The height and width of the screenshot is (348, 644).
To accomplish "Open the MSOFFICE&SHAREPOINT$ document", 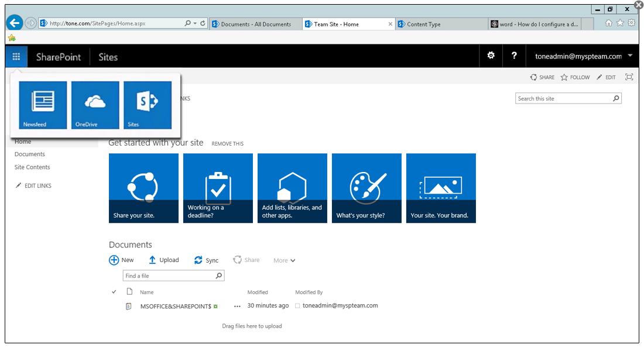I will pyautogui.click(x=176, y=306).
